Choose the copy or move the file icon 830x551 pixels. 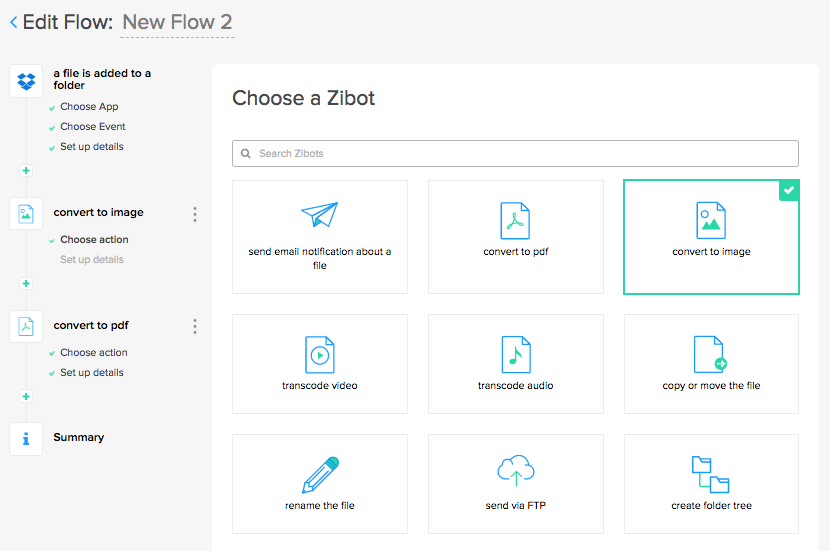tap(710, 354)
